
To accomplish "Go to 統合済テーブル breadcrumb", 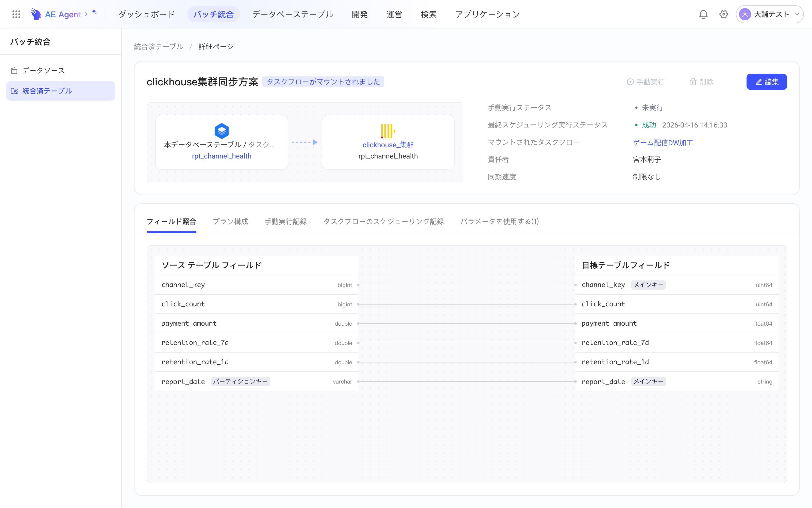I will 158,46.
